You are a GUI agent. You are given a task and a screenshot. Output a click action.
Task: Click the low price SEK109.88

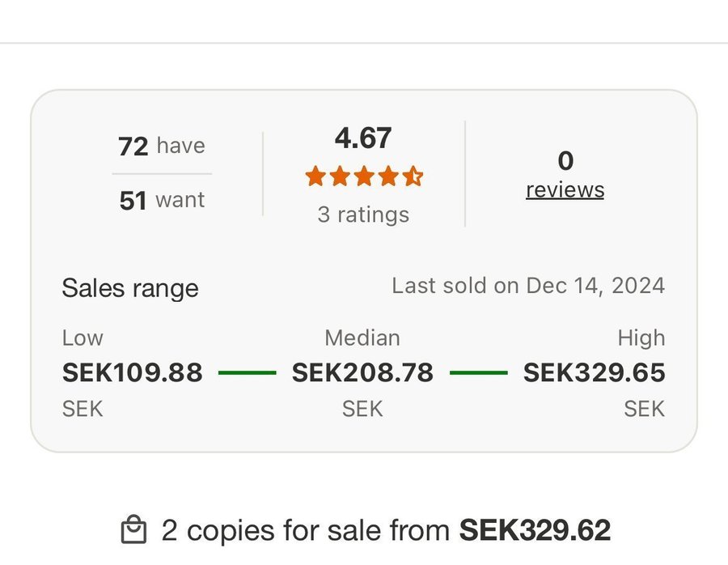click(x=132, y=373)
